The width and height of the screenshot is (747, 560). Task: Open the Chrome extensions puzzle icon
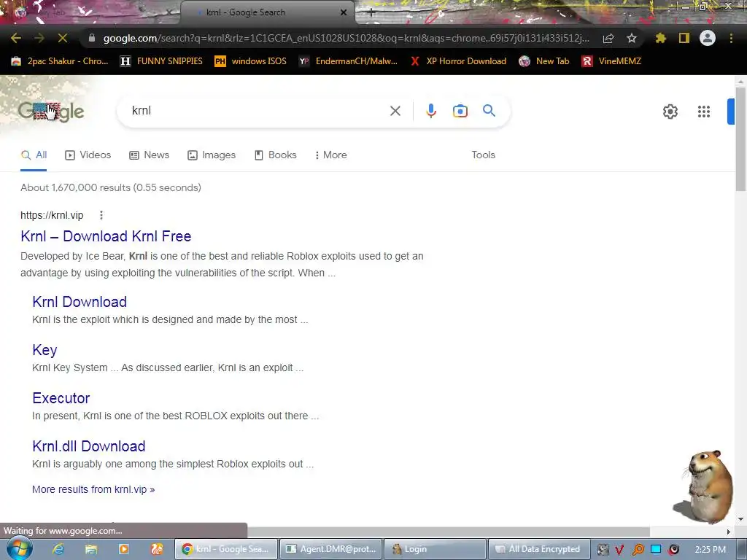click(x=661, y=38)
